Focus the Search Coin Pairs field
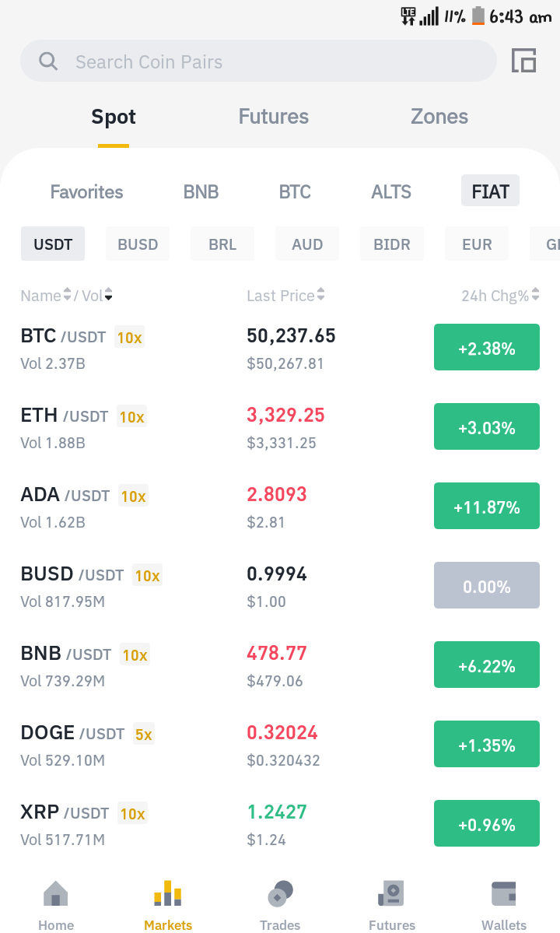The height and width of the screenshot is (933, 560). click(258, 61)
